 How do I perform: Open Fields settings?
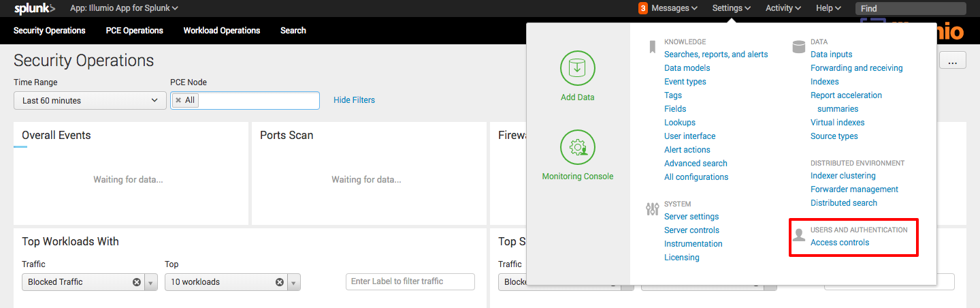(675, 109)
